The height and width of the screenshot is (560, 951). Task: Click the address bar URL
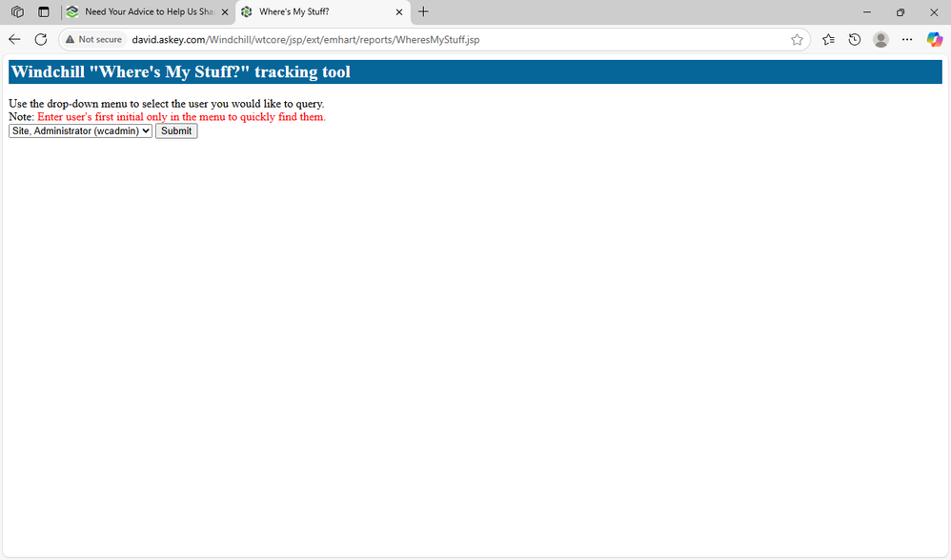306,39
